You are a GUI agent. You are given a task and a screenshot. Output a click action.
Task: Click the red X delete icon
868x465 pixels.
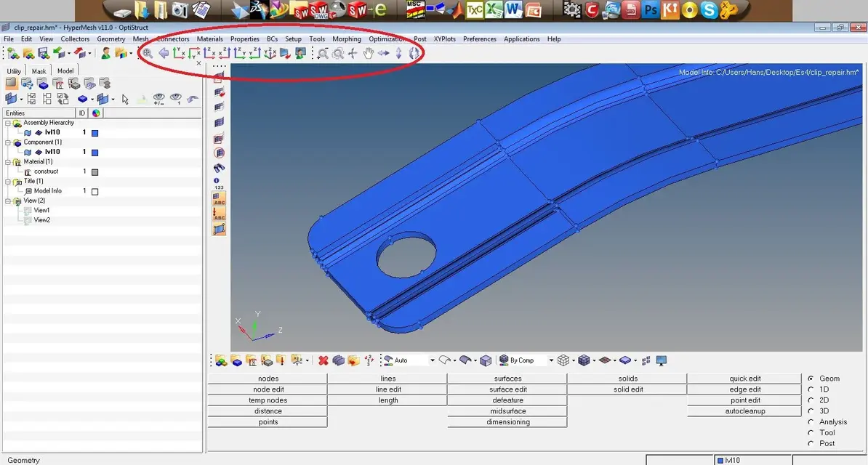pos(324,360)
